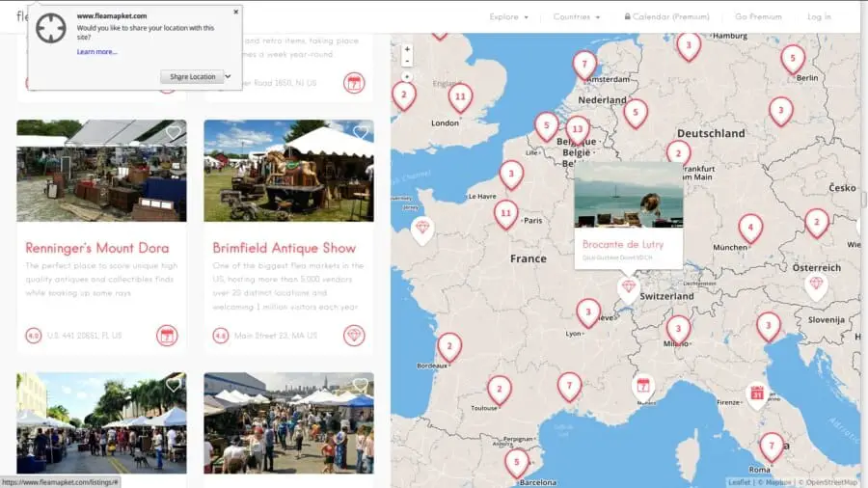Open cluster 5 marker east of Nederland
The width and height of the screenshot is (868, 488).
(636, 114)
